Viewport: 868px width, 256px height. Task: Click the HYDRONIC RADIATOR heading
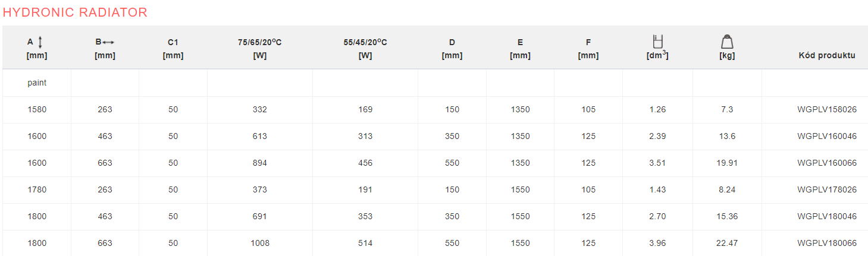click(x=75, y=12)
